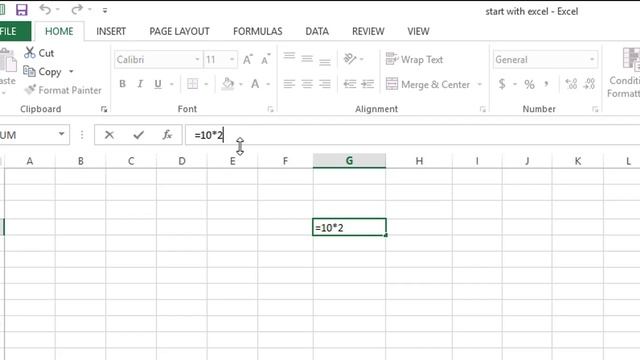
Task: Open the Name Box dropdown arrow
Action: pyautogui.click(x=61, y=134)
